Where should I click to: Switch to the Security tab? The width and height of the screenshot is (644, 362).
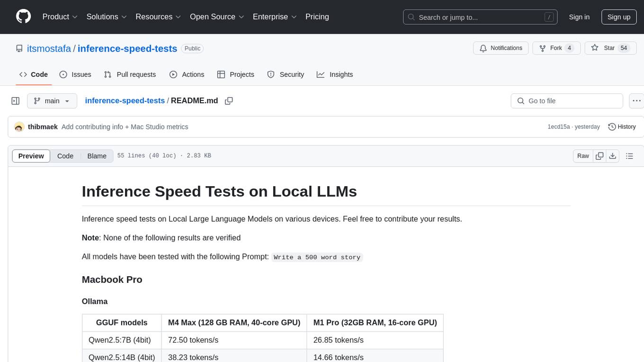click(286, 74)
